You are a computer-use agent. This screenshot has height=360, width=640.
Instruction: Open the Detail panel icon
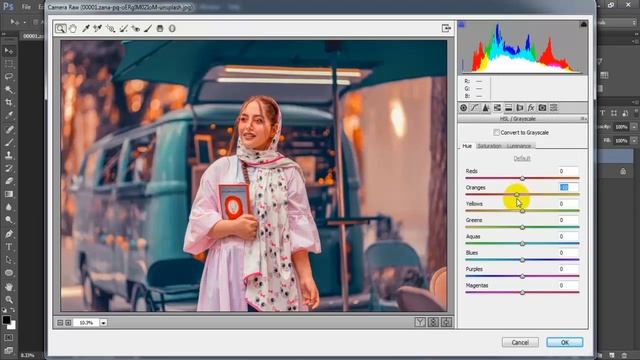[486, 108]
